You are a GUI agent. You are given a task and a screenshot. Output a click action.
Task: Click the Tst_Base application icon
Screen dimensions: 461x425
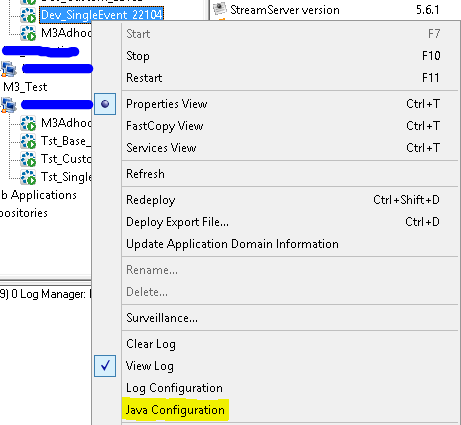pos(28,141)
